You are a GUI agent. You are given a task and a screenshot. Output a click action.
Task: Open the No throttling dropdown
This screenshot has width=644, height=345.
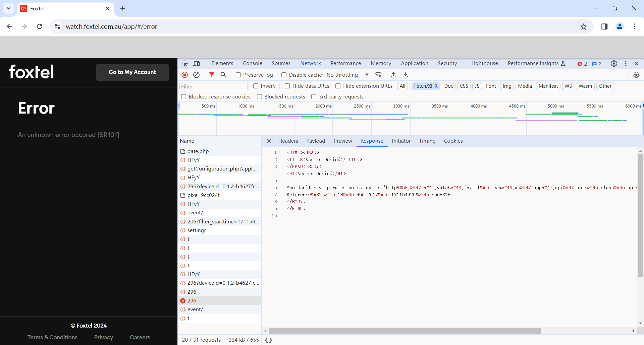click(x=347, y=75)
